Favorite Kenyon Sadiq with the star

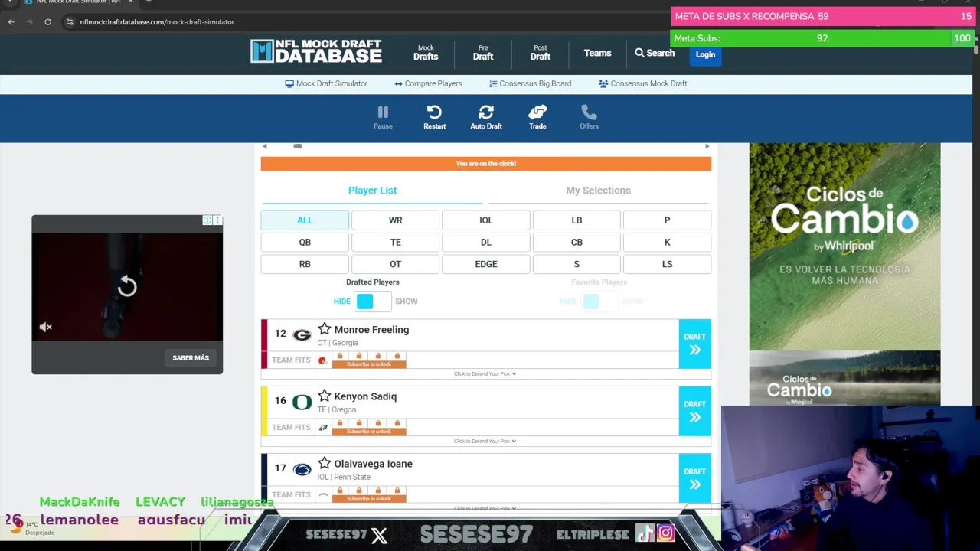[325, 396]
